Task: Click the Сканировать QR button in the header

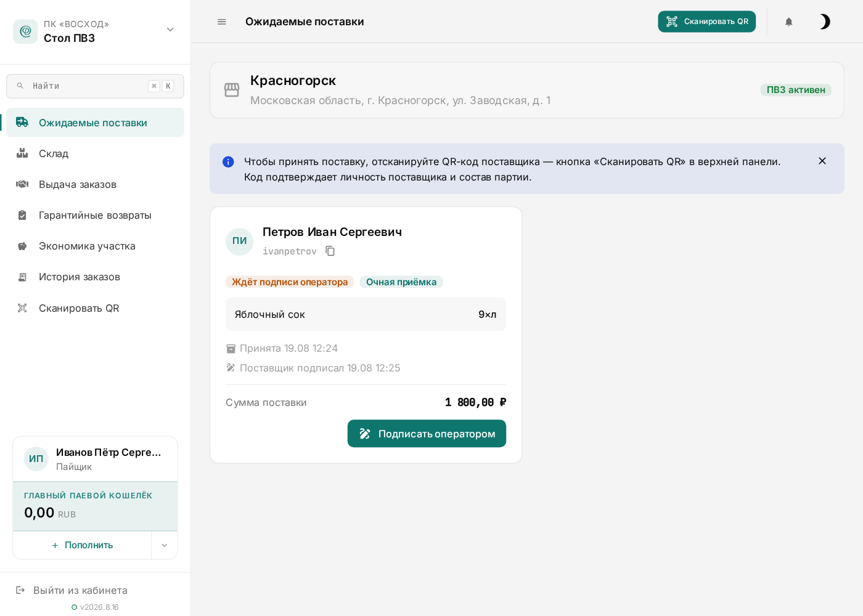Action: (706, 22)
